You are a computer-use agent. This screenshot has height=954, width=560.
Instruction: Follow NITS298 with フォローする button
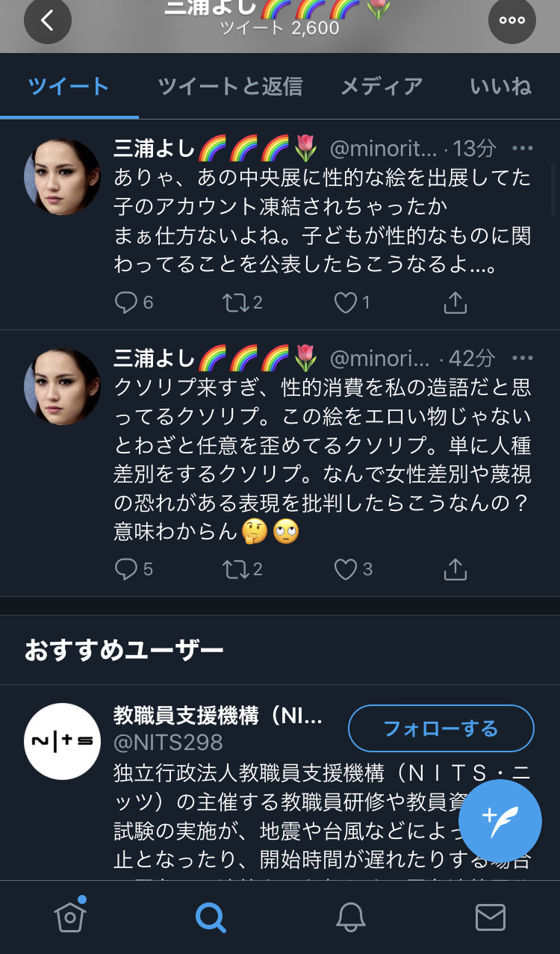(441, 728)
